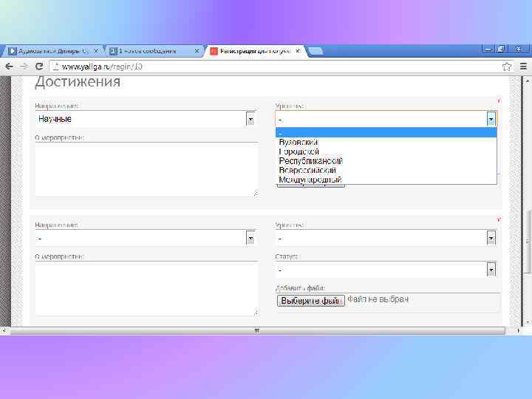This screenshot has width=532, height=399.
Task: Click the browser forward arrow
Action: [x=24, y=66]
